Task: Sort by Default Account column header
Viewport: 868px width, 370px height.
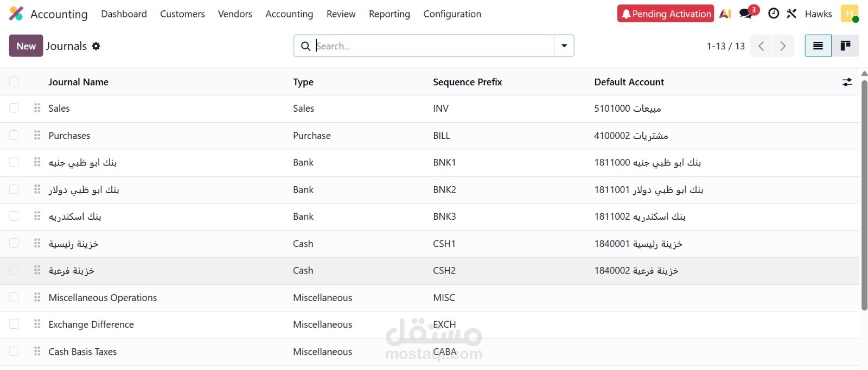Action: [629, 82]
